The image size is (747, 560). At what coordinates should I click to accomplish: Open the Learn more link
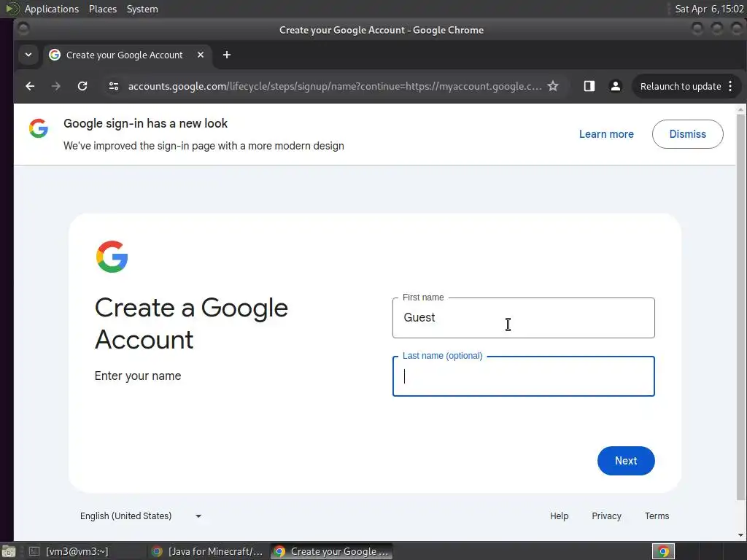[606, 134]
